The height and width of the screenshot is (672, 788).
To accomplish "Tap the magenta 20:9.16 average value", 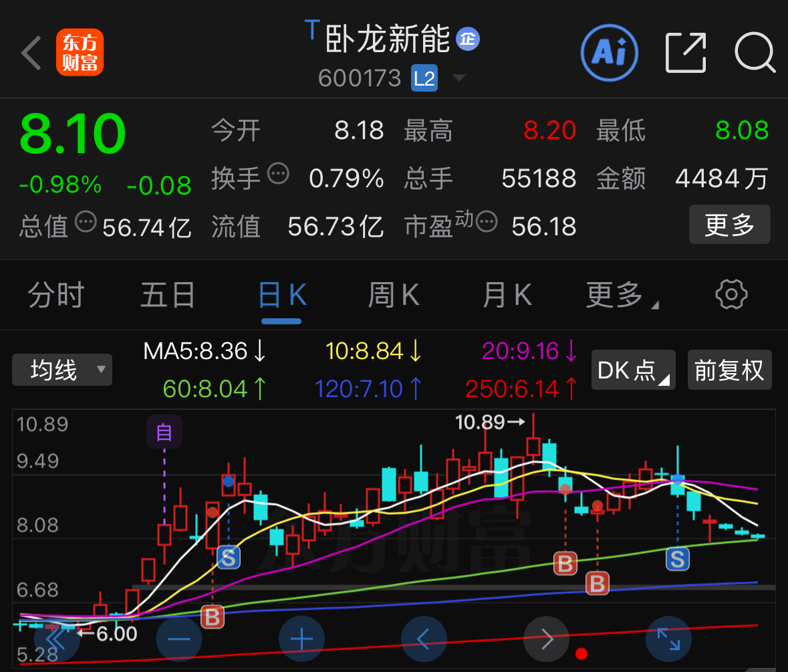I will 530,351.
